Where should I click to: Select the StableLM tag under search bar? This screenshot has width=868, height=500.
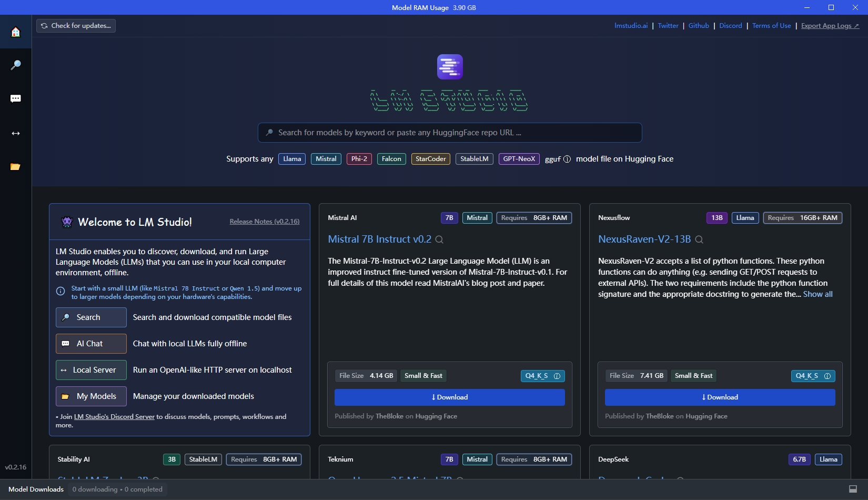(475, 159)
